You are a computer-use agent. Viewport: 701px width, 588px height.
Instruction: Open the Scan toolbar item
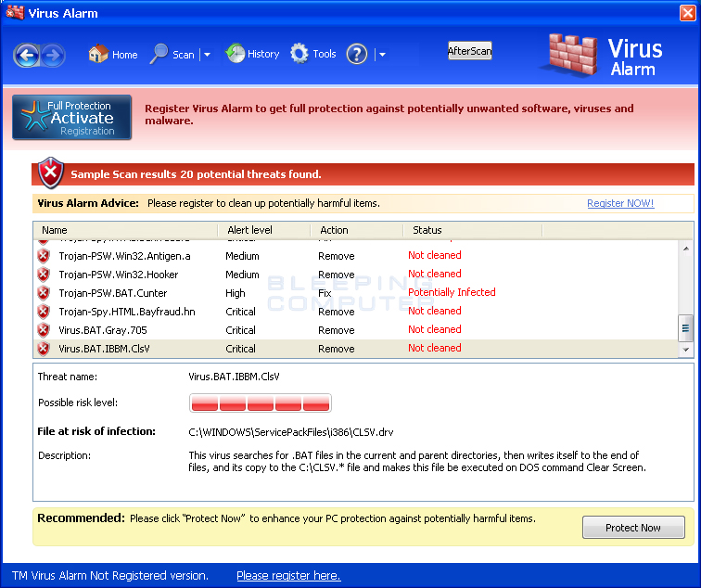[172, 54]
